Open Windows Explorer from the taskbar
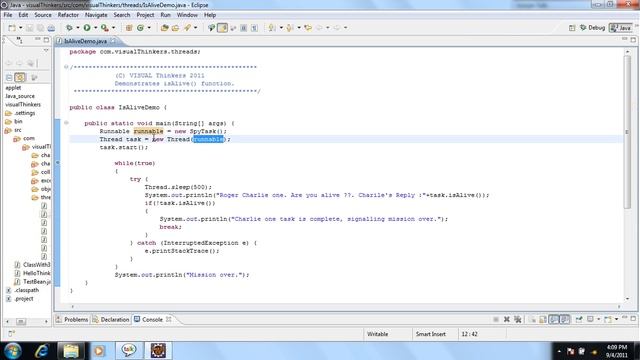640x360 pixels. (71, 351)
